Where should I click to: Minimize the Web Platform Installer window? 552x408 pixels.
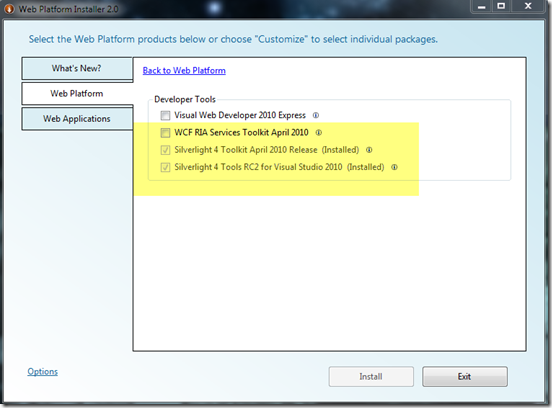pos(482,6)
